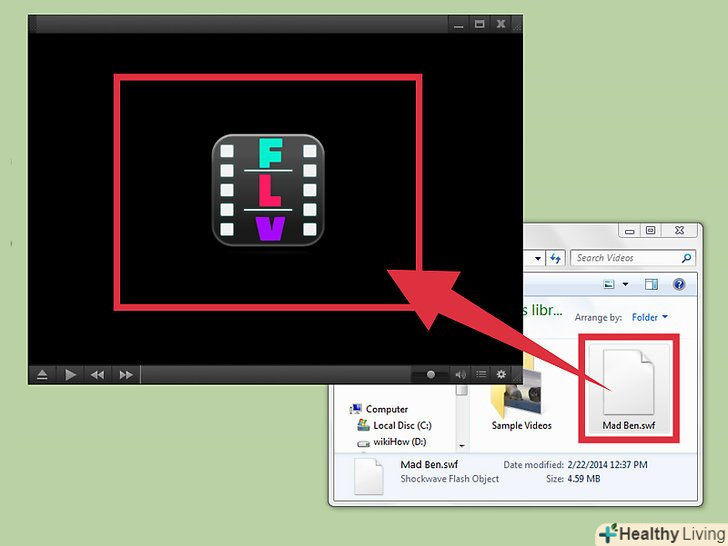728x546 pixels.
Task: Open address bar history dropdown arrow
Action: tap(538, 258)
